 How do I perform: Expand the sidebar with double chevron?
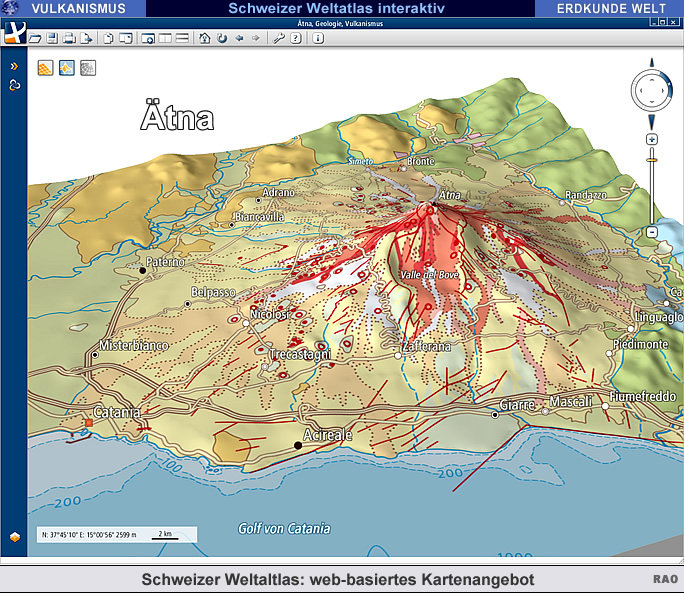click(x=14, y=66)
